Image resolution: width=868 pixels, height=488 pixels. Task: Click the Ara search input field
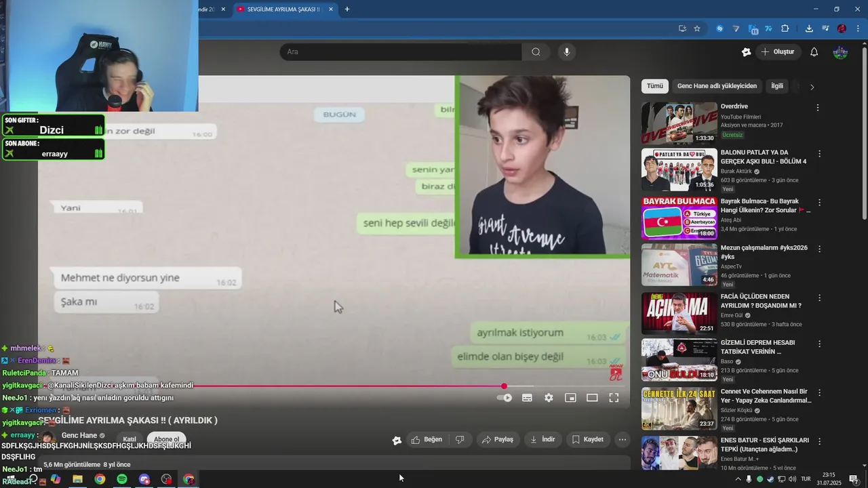401,52
